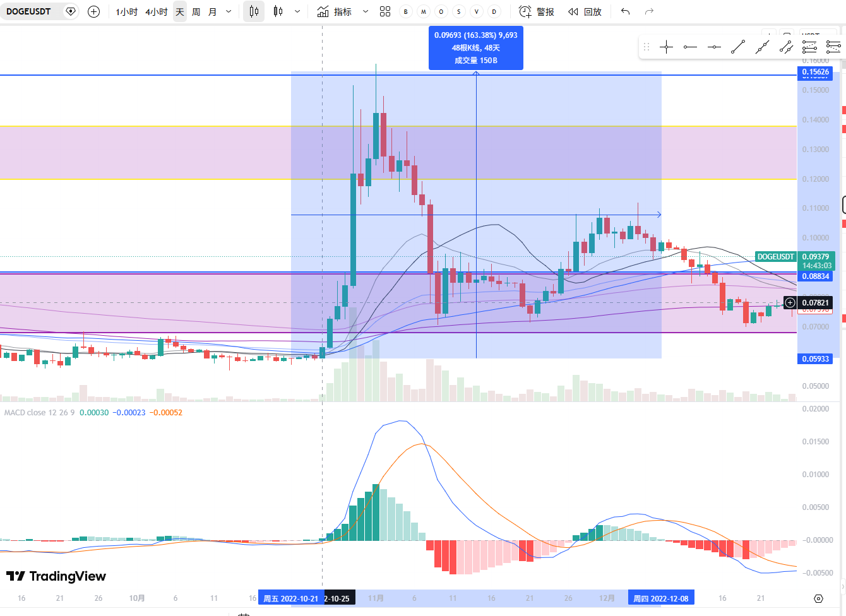This screenshot has height=616, width=846.
Task: Click the 回放 replay button
Action: coord(585,11)
